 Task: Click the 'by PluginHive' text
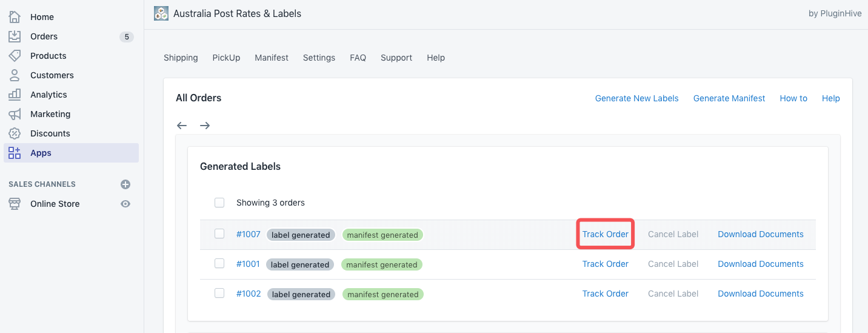[834, 13]
